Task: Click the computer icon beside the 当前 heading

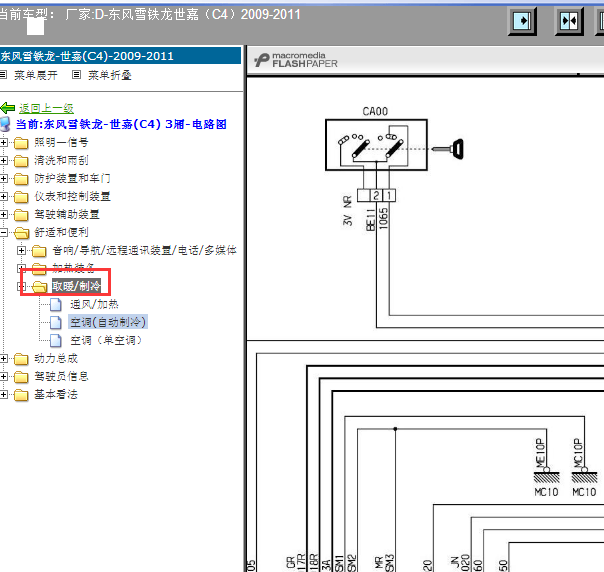Action: [5, 124]
